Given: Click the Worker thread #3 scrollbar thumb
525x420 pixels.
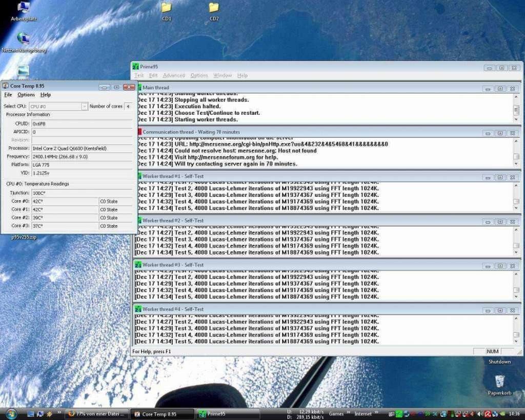Looking at the screenshot, I should click(x=516, y=290).
